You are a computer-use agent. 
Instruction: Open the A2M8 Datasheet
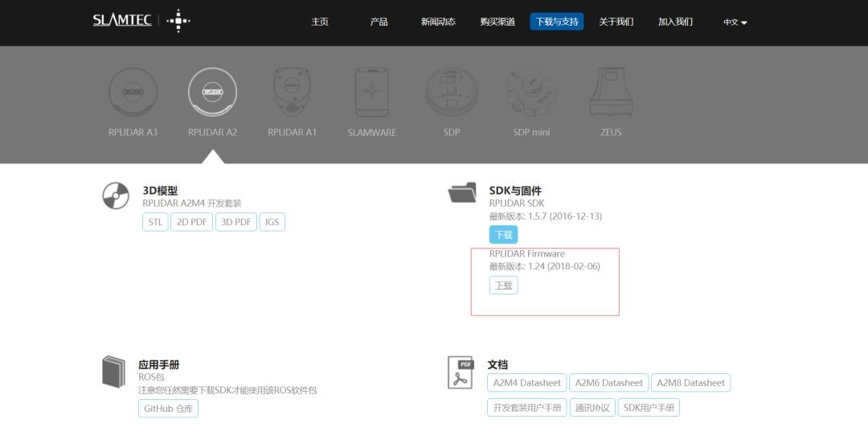point(691,382)
